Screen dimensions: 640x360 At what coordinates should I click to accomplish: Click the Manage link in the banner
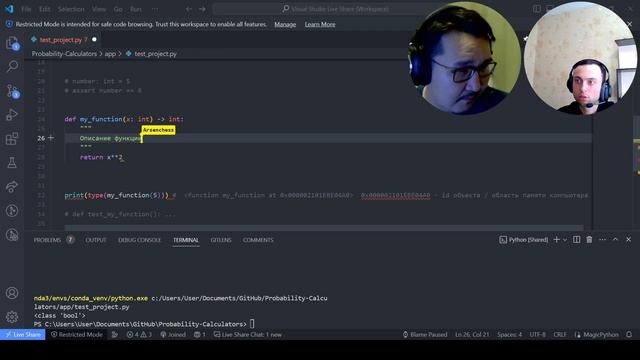285,24
